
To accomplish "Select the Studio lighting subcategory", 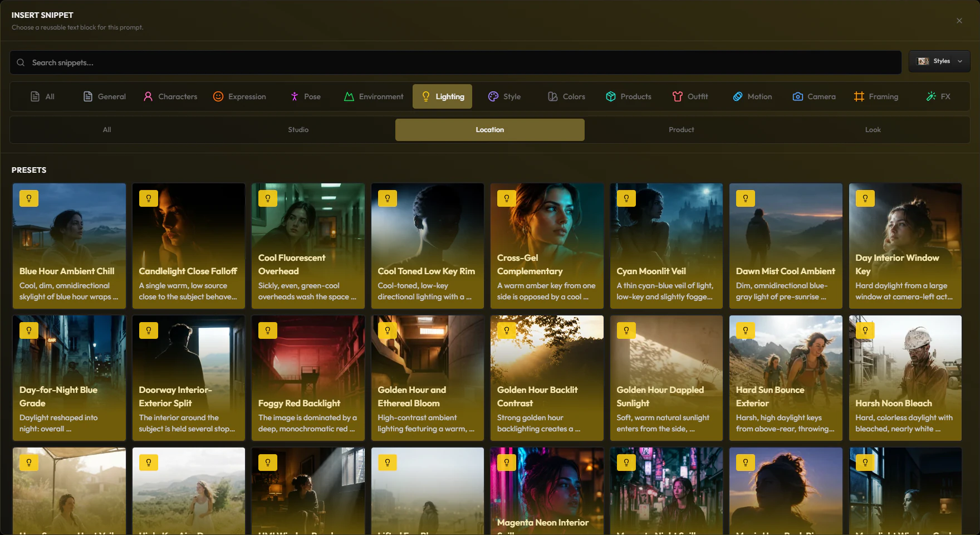I will click(x=298, y=130).
